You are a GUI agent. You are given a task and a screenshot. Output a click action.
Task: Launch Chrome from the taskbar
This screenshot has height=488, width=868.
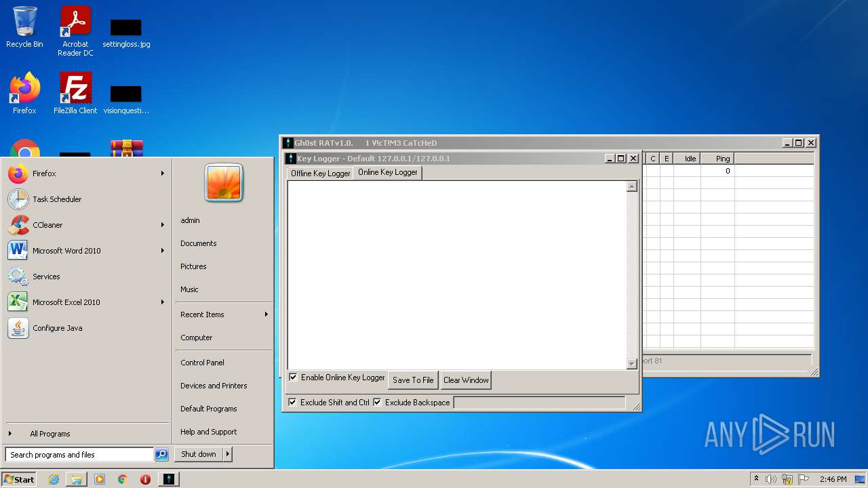123,479
